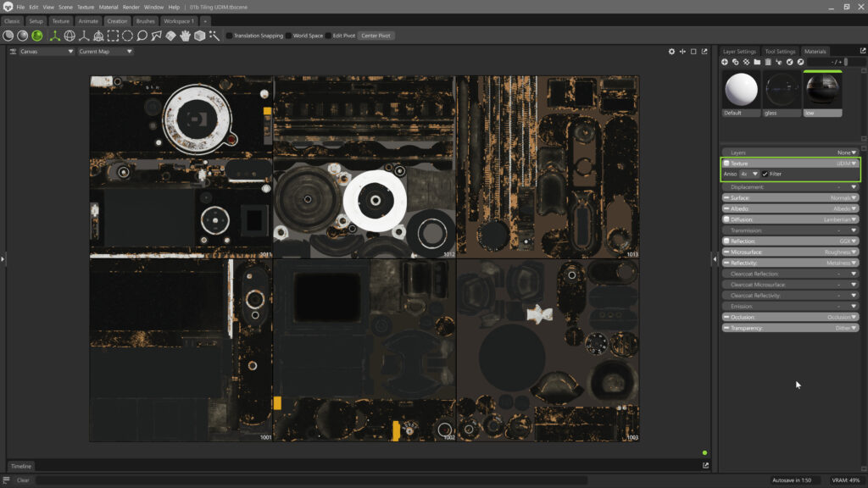Click the viewport split-view icon beside the gear
This screenshot has width=868, height=488.
pos(682,52)
